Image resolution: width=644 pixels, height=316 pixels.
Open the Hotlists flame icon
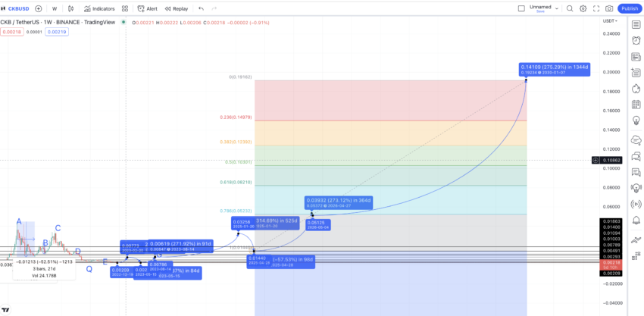click(636, 89)
